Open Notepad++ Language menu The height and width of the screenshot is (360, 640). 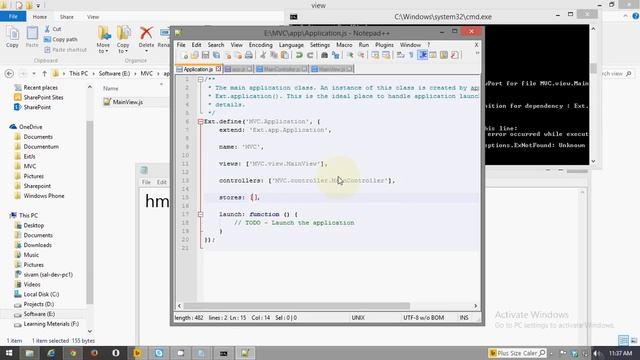tap(291, 45)
